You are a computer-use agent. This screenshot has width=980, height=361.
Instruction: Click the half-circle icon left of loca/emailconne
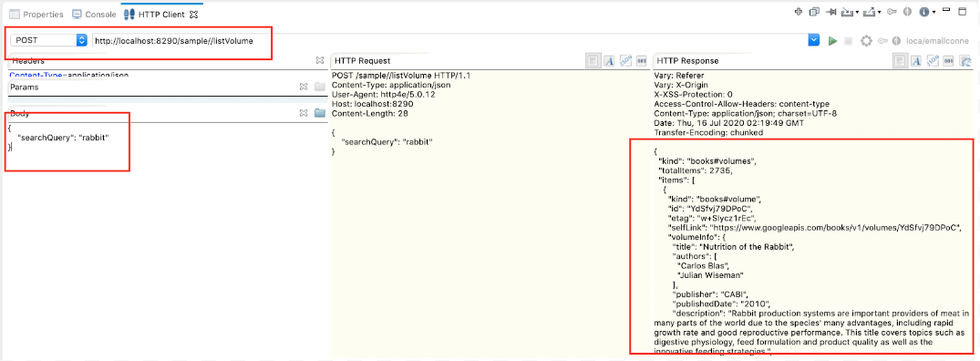click(x=895, y=41)
